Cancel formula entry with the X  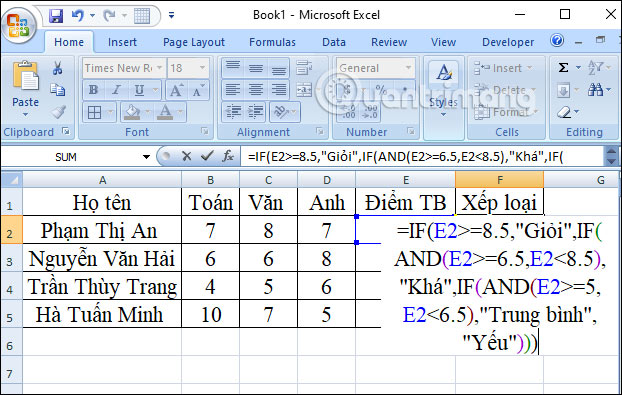click(186, 156)
